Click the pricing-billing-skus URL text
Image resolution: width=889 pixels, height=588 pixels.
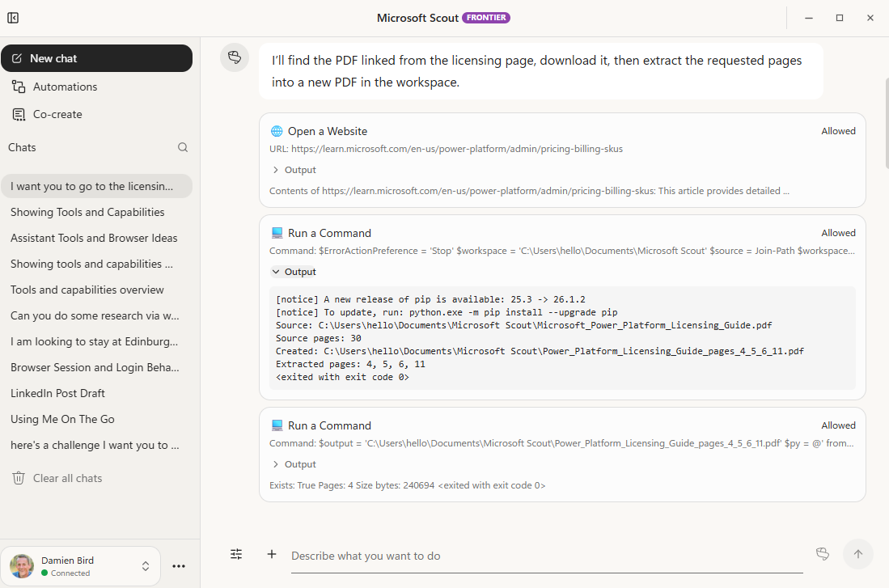[457, 149]
